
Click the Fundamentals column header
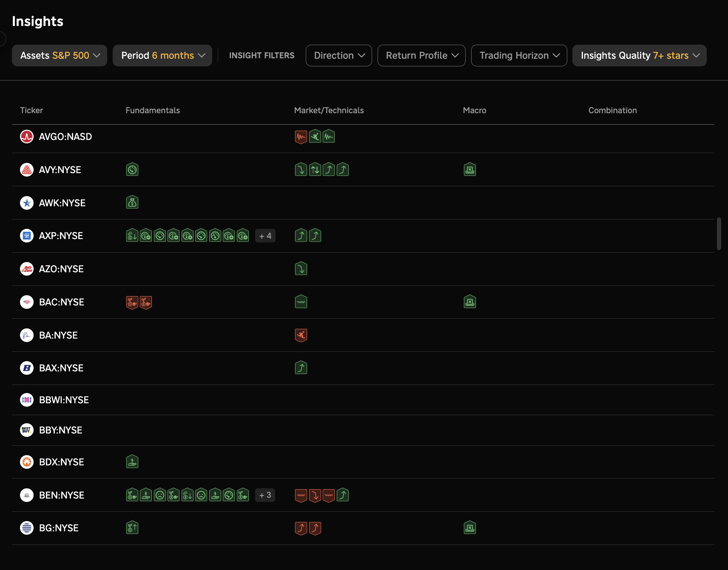click(153, 110)
